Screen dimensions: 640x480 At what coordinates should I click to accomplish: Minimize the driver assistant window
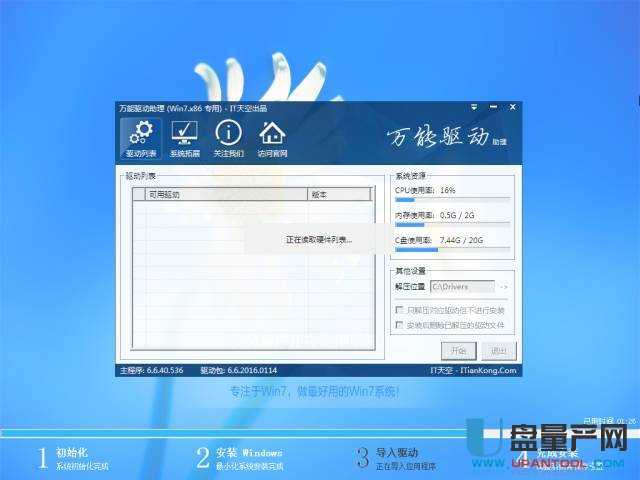point(495,107)
